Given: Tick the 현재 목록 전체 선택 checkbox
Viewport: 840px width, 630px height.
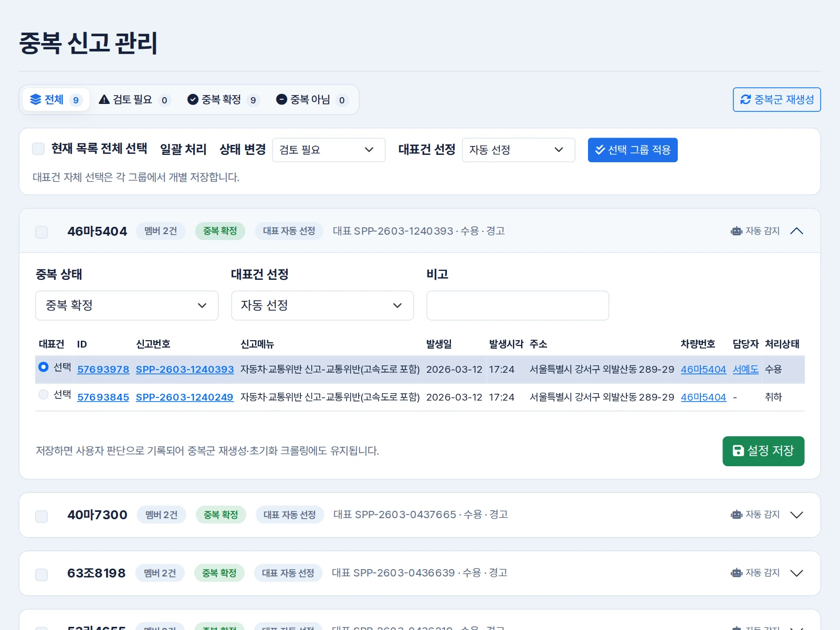Looking at the screenshot, I should (x=38, y=149).
